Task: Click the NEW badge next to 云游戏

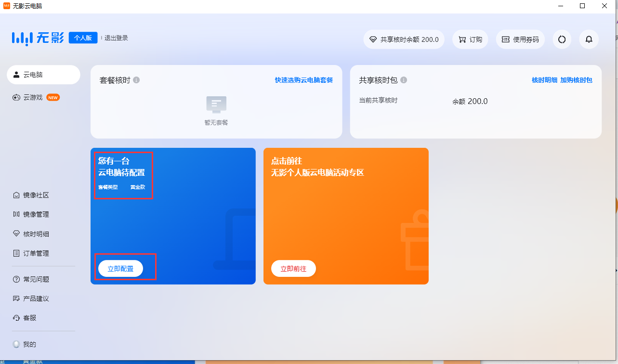Action: tap(53, 97)
